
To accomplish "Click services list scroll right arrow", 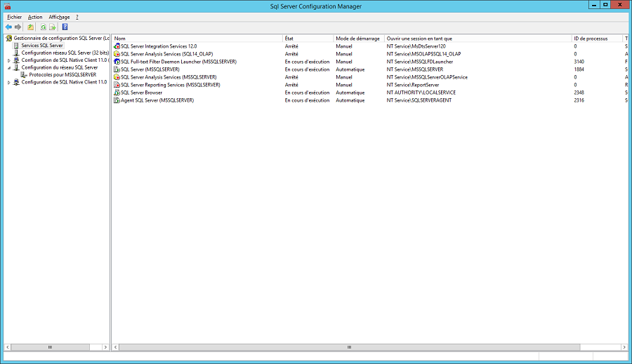I will click(624, 347).
